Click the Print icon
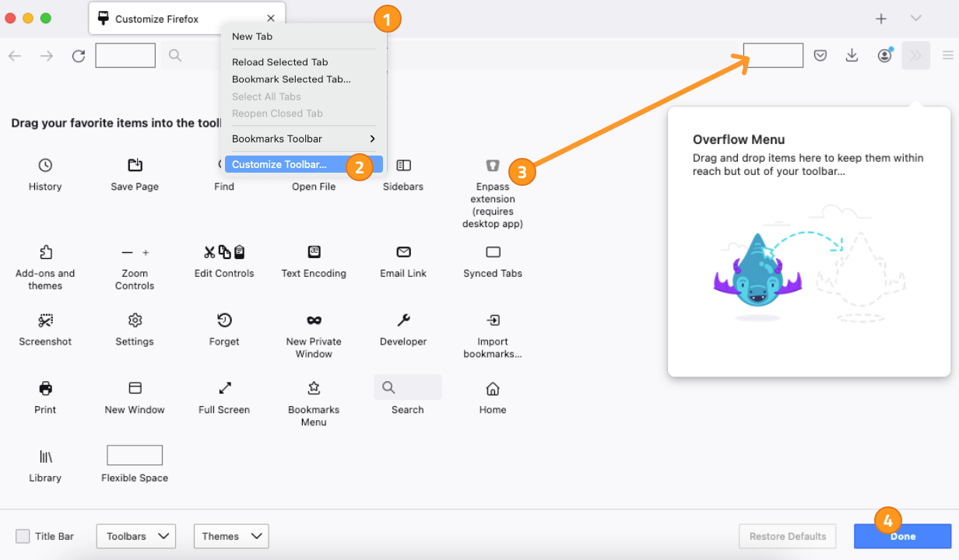Screen dimensions: 959x560 (45, 388)
